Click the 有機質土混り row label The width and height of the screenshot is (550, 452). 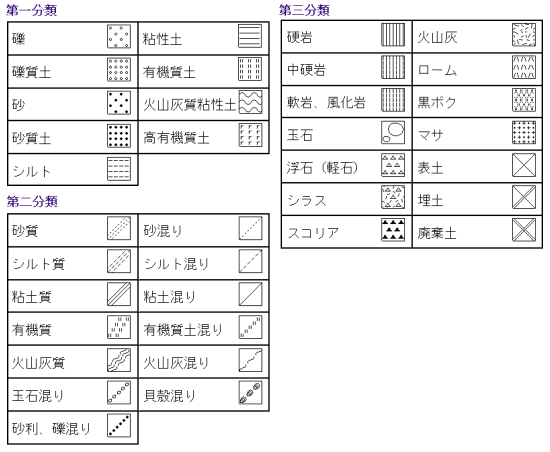click(183, 330)
